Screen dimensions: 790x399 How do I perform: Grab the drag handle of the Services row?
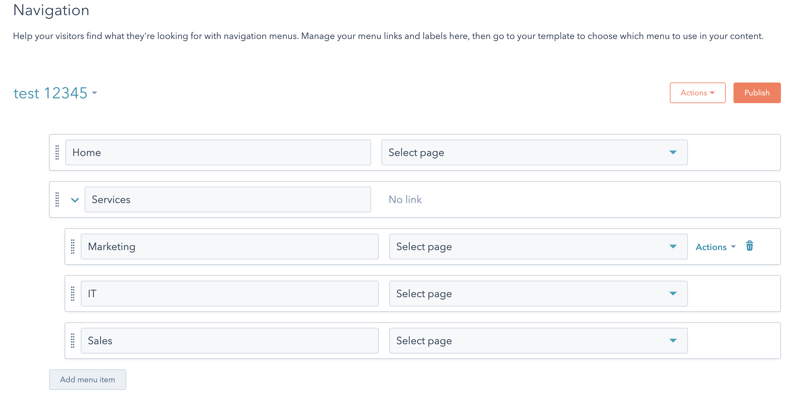point(57,200)
